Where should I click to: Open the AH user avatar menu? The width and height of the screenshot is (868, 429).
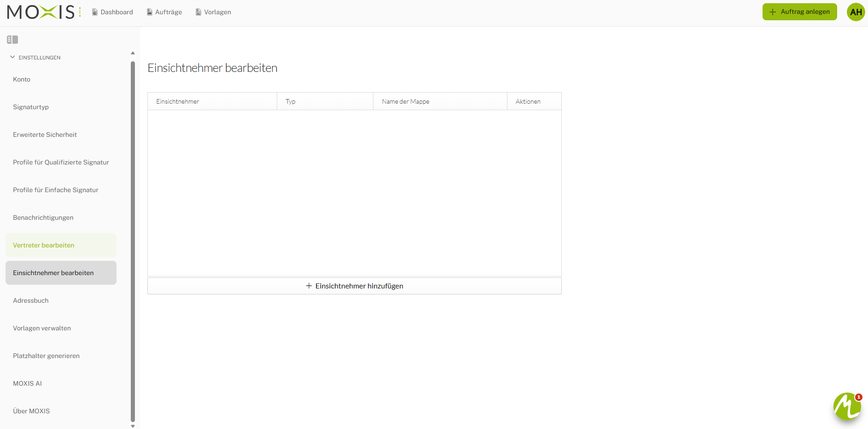[x=856, y=12]
